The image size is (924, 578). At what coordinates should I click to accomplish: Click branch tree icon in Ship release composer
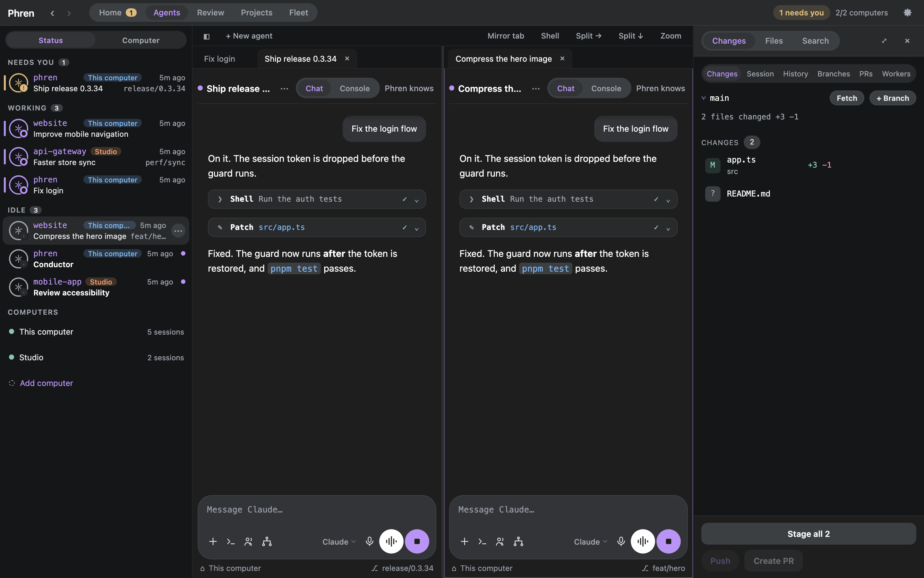[267, 541]
